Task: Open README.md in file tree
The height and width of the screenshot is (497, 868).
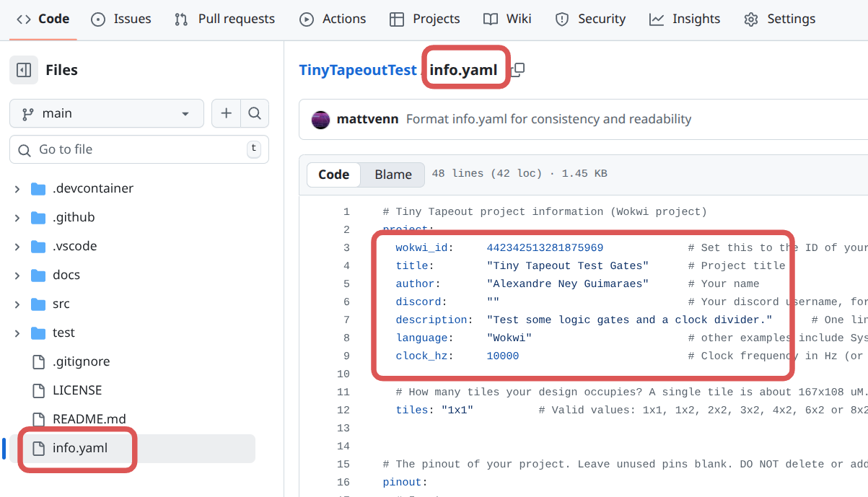Action: pos(89,419)
